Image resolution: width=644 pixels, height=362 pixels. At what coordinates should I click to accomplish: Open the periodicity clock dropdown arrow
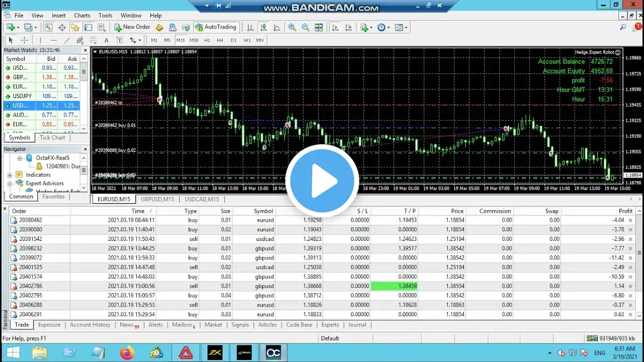click(x=388, y=28)
